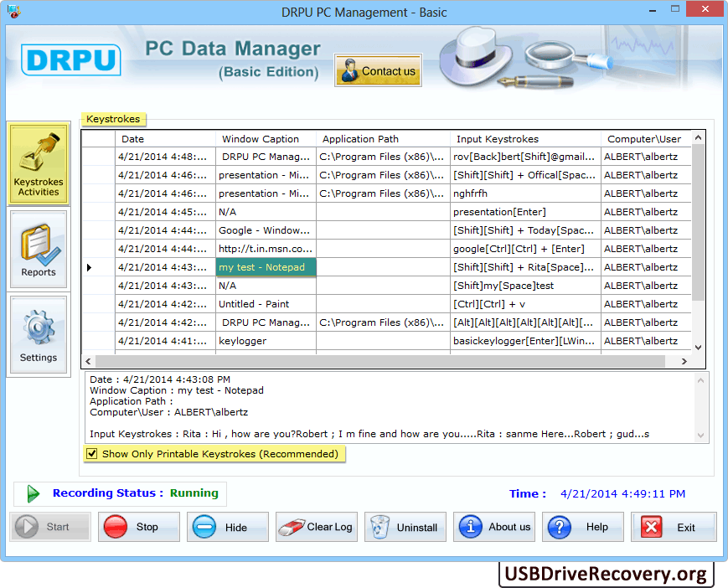Clear the log with eraser button
The image size is (728, 588).
[317, 527]
